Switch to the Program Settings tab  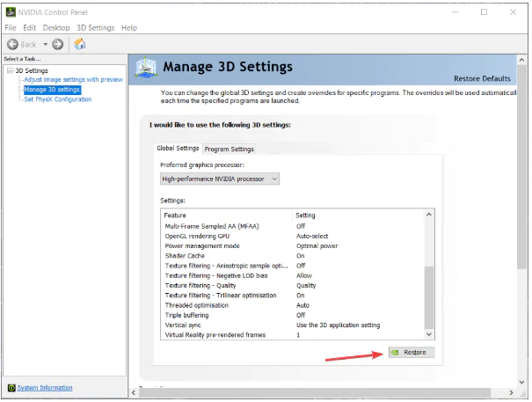click(229, 149)
